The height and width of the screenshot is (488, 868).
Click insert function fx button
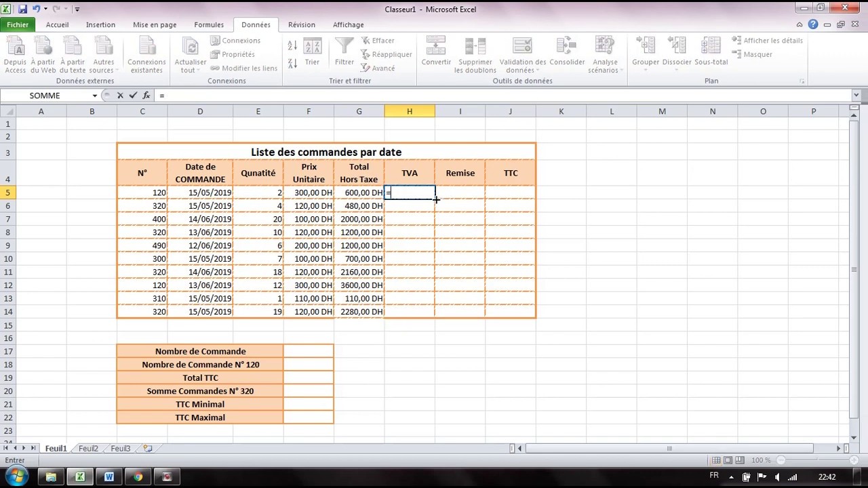(146, 96)
